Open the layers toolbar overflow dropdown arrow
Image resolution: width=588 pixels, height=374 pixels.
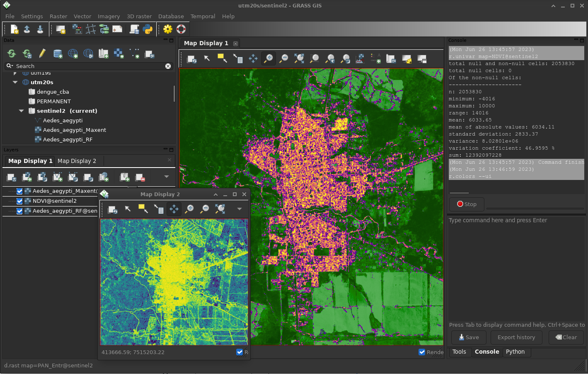tap(167, 177)
